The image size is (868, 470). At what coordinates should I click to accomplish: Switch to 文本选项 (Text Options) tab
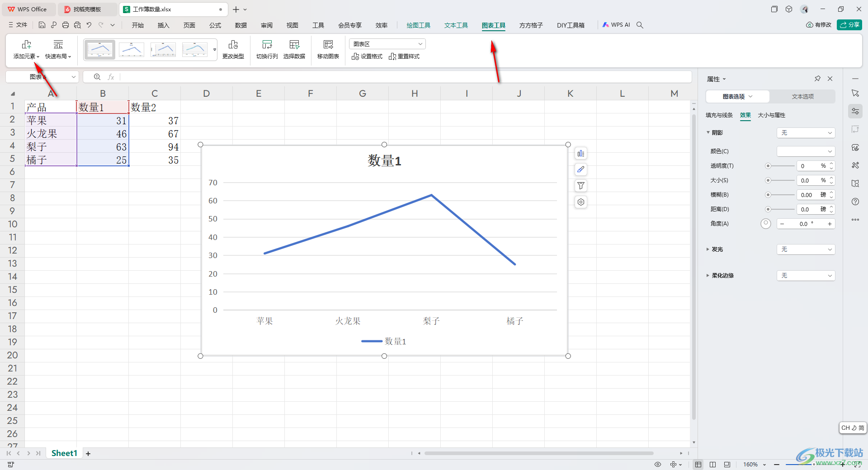[802, 97]
